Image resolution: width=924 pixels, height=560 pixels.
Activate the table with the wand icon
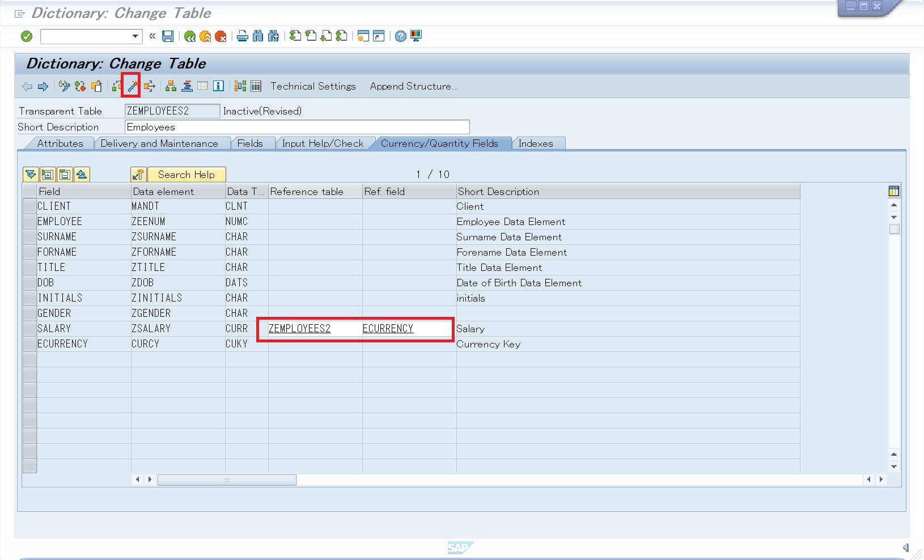coord(132,86)
